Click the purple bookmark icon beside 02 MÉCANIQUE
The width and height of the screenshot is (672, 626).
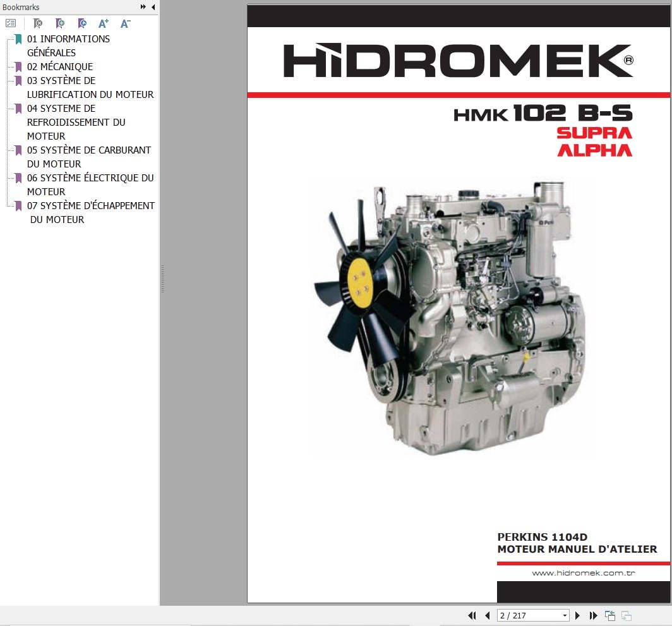tap(18, 67)
